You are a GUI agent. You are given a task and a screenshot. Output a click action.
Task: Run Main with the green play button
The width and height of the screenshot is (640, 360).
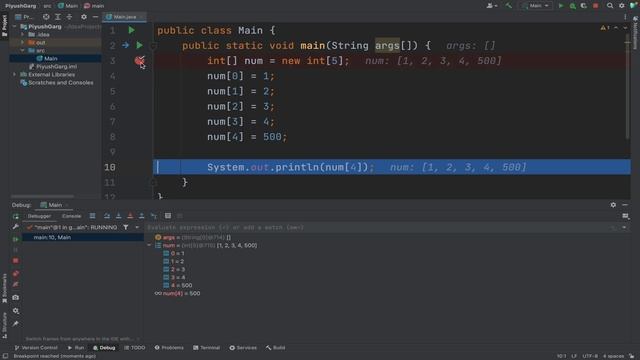tap(561, 6)
